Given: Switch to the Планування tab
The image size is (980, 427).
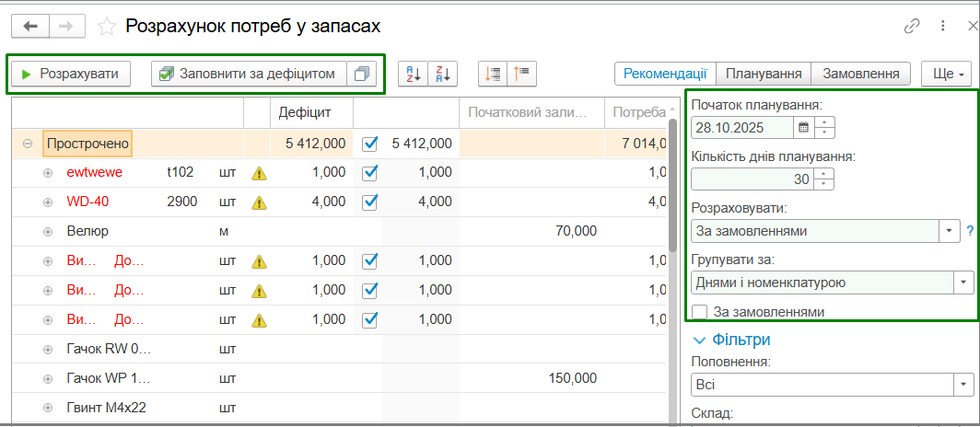Looking at the screenshot, I should (764, 74).
